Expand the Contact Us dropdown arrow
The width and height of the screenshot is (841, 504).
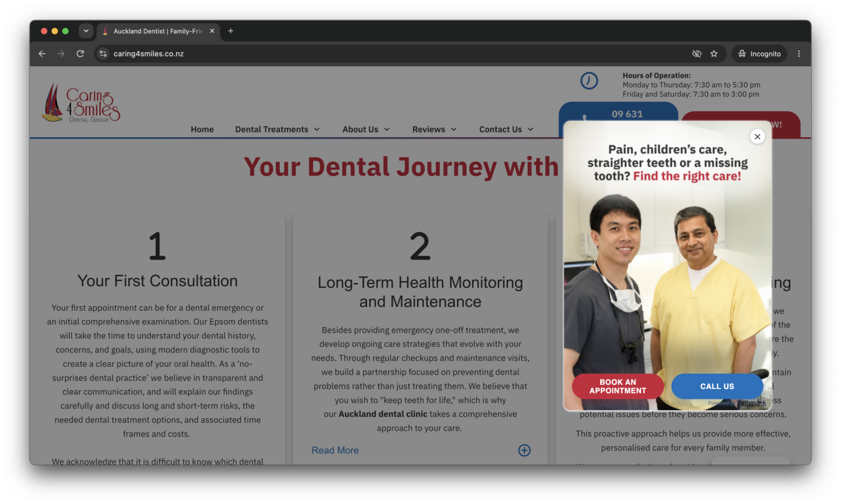(x=530, y=130)
